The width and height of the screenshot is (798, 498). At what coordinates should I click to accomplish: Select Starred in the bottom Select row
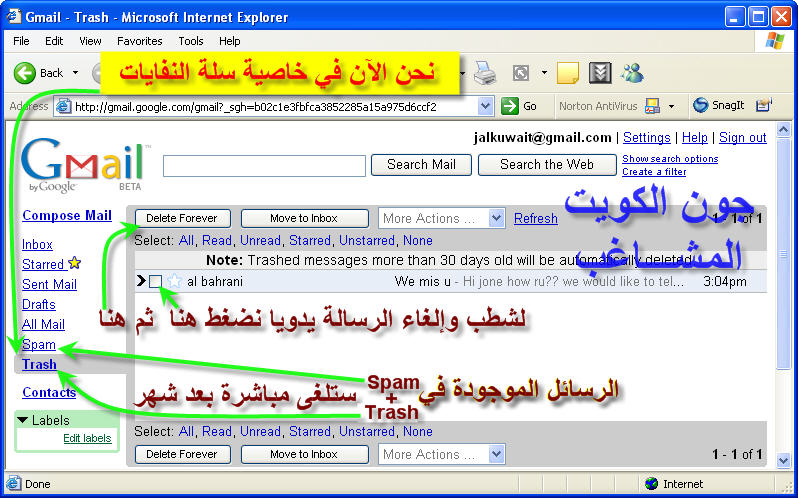tap(309, 431)
